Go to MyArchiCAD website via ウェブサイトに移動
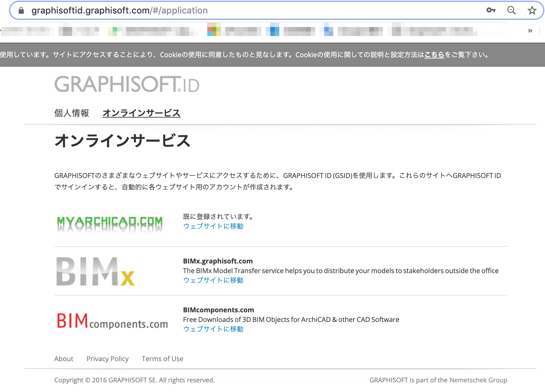The image size is (545, 392). tap(213, 226)
